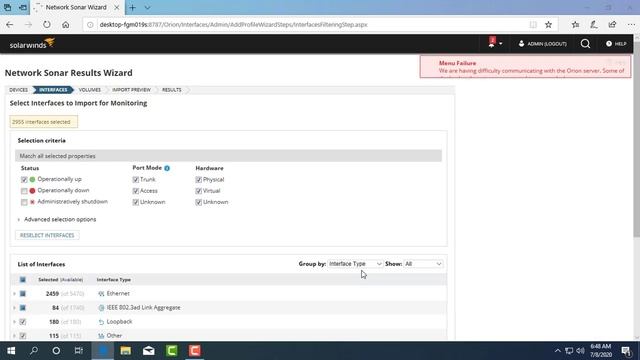Expand the Other interface group
The image size is (640, 360).
tap(14, 336)
